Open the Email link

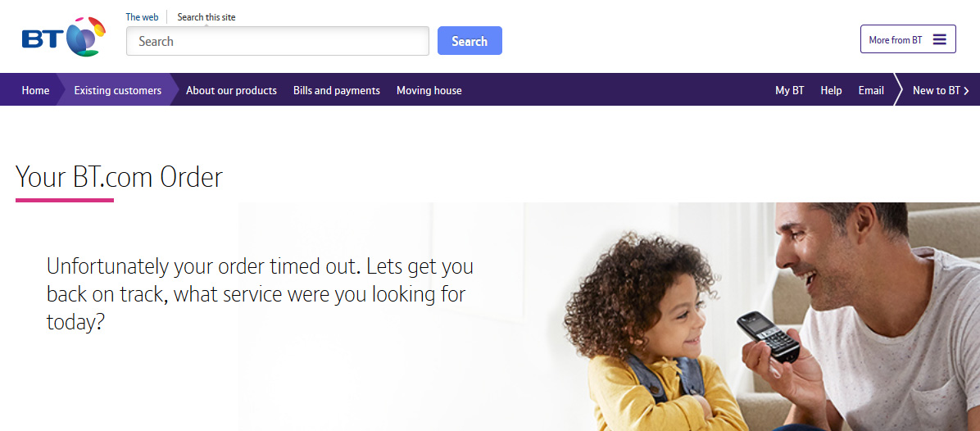click(x=871, y=91)
